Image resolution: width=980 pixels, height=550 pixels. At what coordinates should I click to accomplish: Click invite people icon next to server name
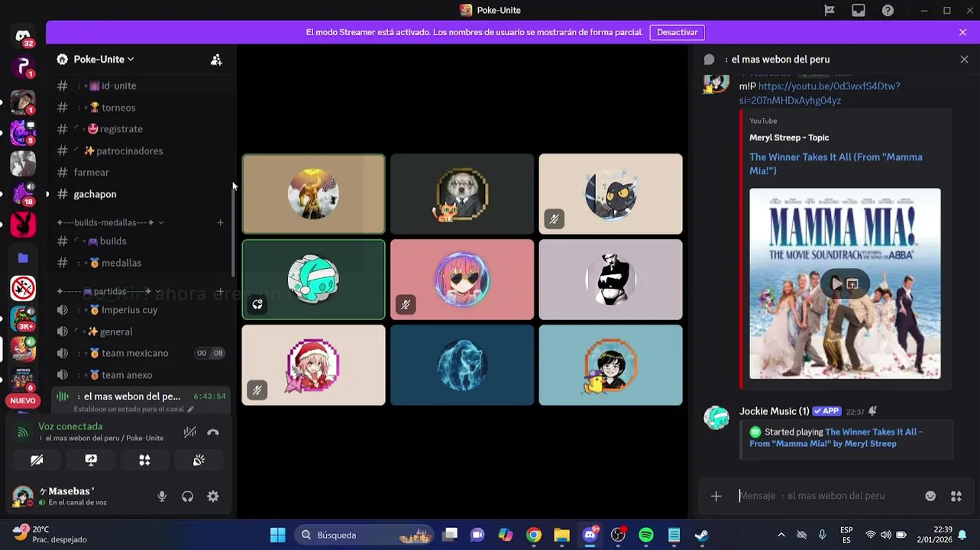pyautogui.click(x=216, y=60)
